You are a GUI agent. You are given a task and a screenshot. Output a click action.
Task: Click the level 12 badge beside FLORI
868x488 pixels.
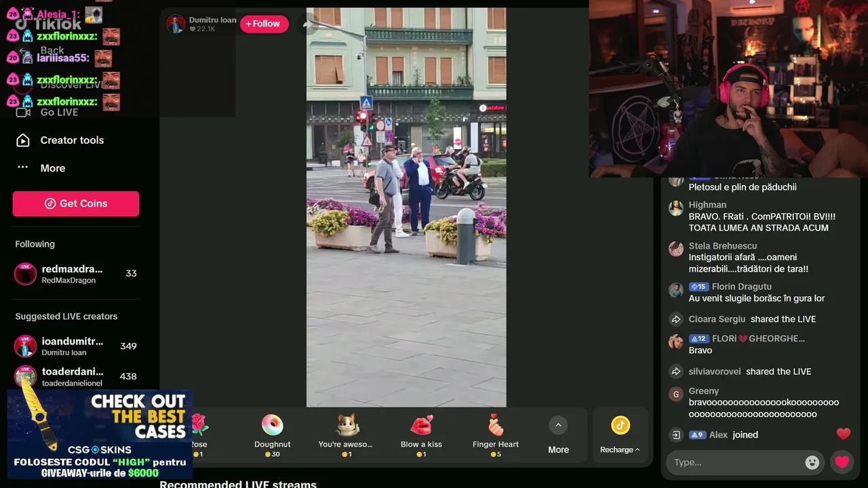[698, 338]
